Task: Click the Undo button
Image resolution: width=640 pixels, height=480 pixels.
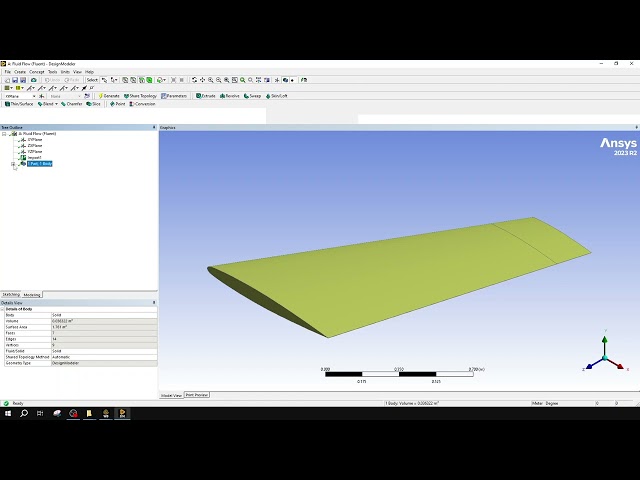Action: (52, 80)
